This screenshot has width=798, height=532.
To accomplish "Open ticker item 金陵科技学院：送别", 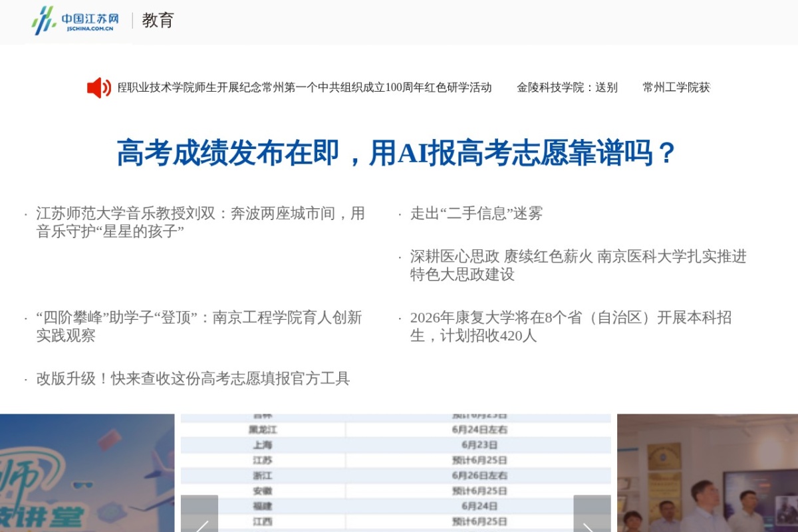I will tap(567, 87).
